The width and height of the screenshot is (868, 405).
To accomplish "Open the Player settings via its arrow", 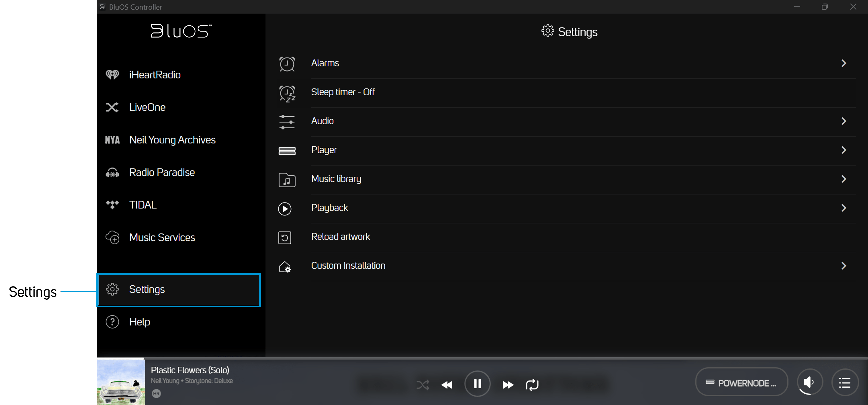I will point(844,150).
